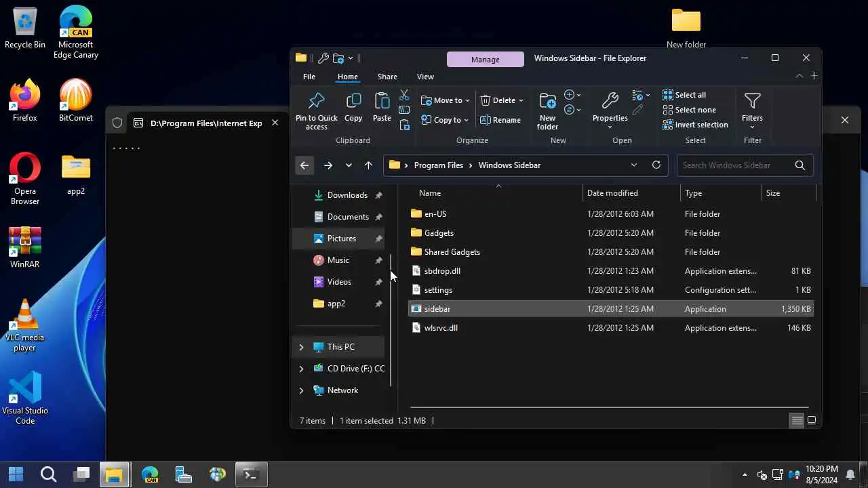Open the Move to dropdown
868x488 pixels.
(446, 100)
